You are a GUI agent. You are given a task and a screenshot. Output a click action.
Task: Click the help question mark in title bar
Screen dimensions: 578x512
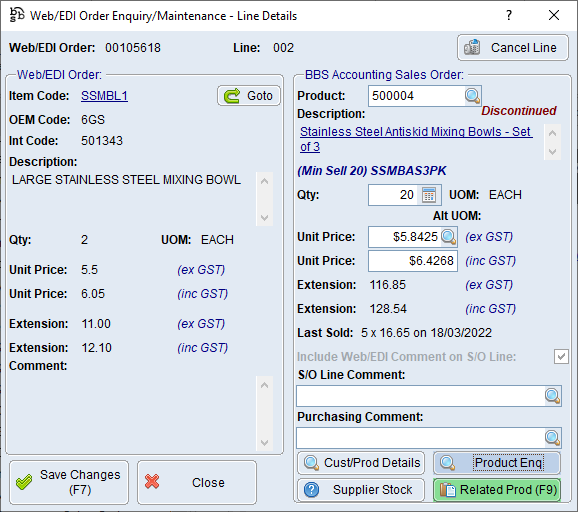coord(509,15)
